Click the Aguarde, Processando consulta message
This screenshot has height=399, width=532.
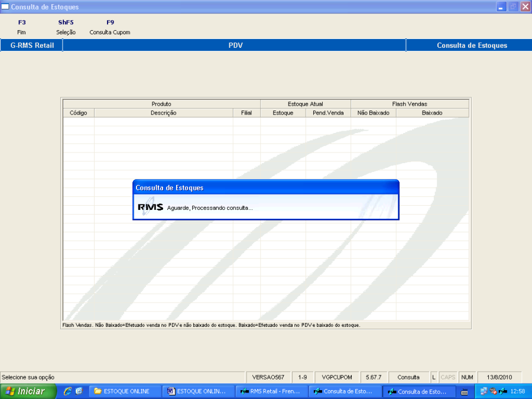[x=210, y=208]
